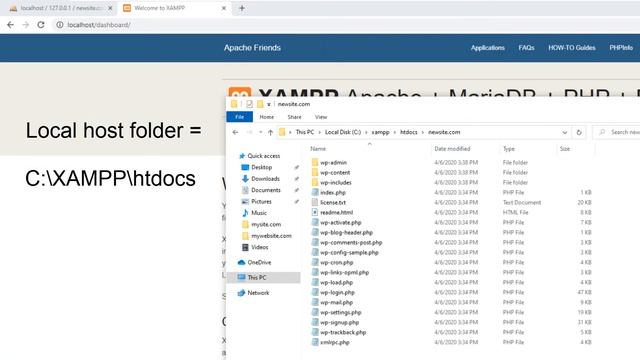640x360 pixels.
Task: Go up one folder level in Explorer
Action: [x=270, y=132]
